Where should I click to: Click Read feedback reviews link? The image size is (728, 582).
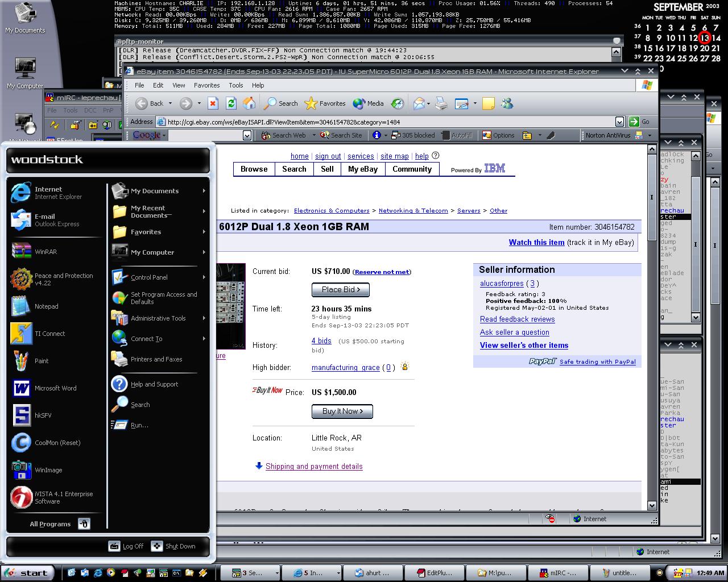tap(518, 319)
